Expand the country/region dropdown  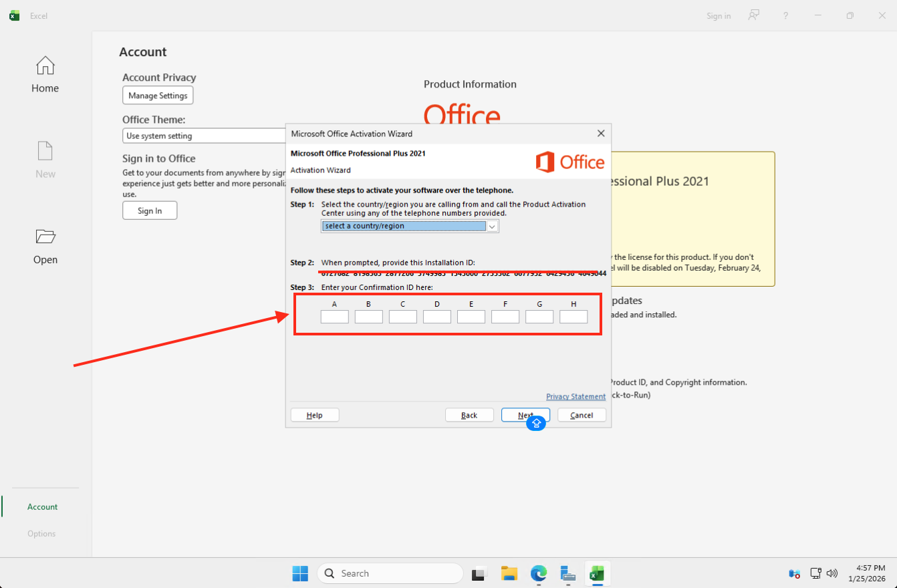click(x=492, y=227)
